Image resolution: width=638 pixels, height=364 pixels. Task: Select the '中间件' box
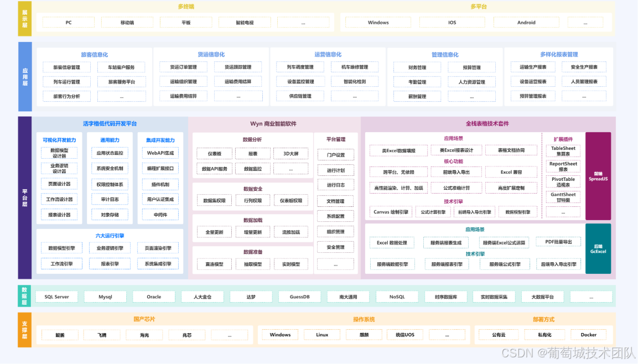point(160,215)
